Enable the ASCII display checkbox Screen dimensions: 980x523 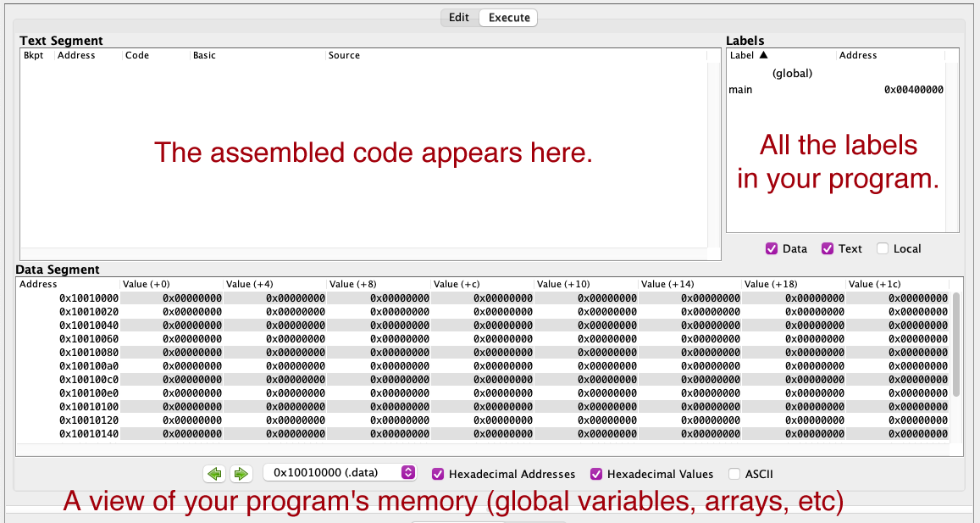(x=734, y=474)
